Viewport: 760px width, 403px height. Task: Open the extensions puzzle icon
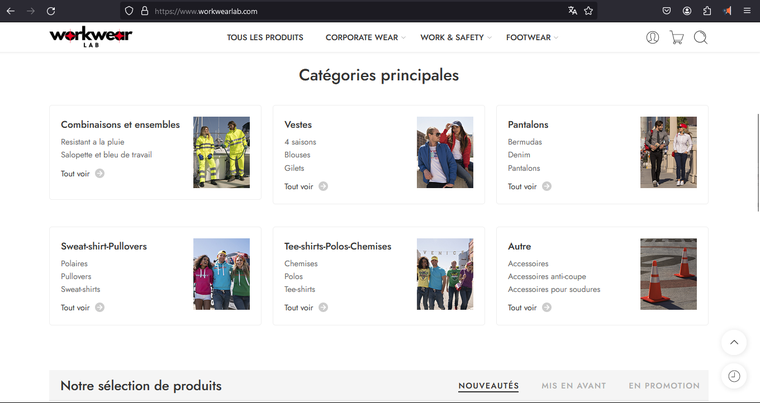(x=707, y=11)
